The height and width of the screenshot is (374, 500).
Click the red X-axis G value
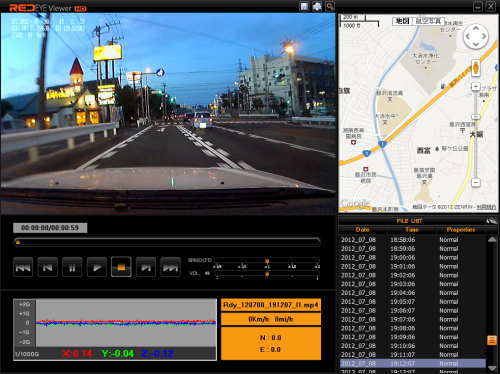coord(77,354)
